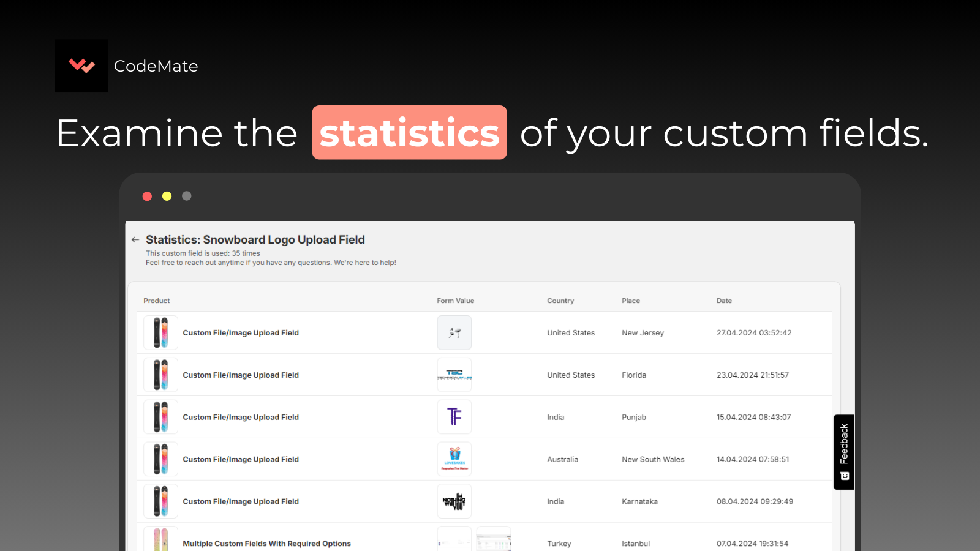Sort the table by the Date column

724,301
